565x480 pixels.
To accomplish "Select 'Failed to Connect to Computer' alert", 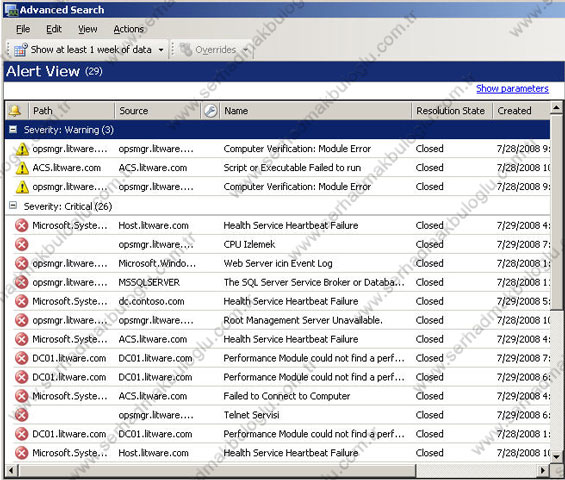I will click(286, 396).
